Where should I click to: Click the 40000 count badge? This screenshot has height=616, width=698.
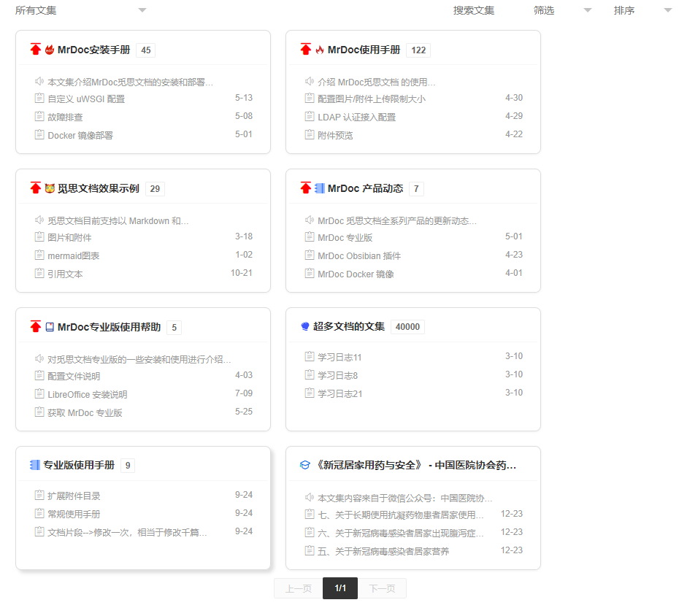coord(407,327)
